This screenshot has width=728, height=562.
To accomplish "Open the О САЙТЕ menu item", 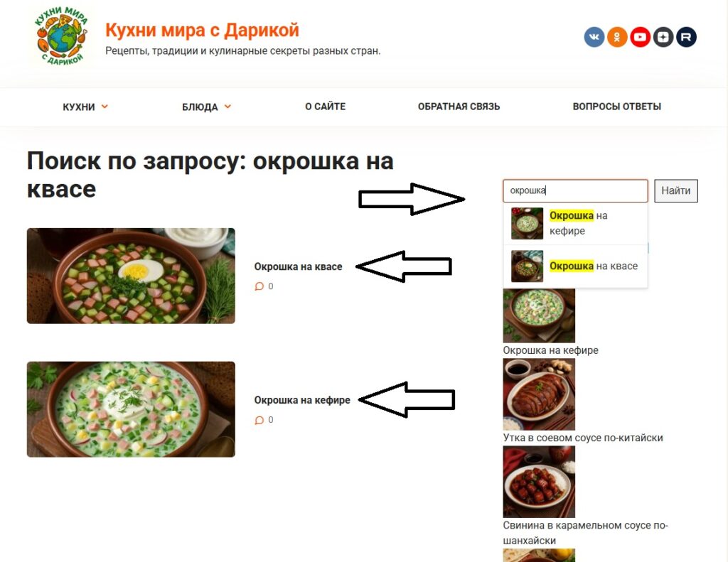I will point(325,107).
